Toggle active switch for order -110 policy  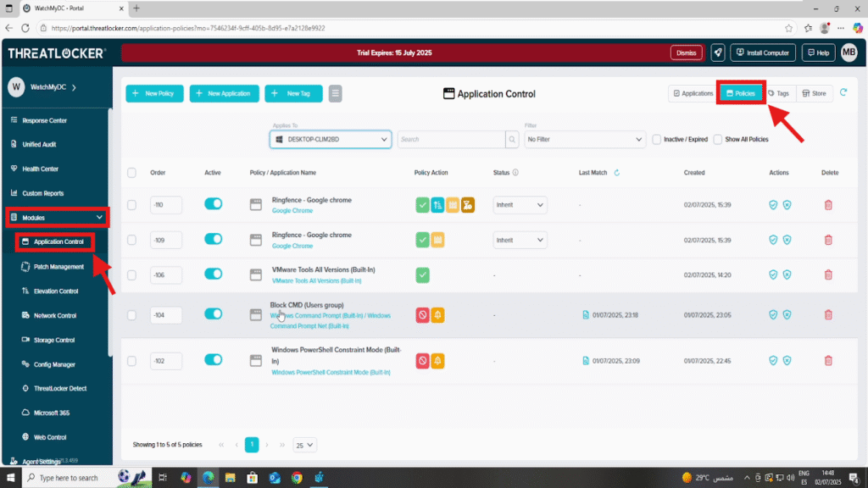coord(213,204)
